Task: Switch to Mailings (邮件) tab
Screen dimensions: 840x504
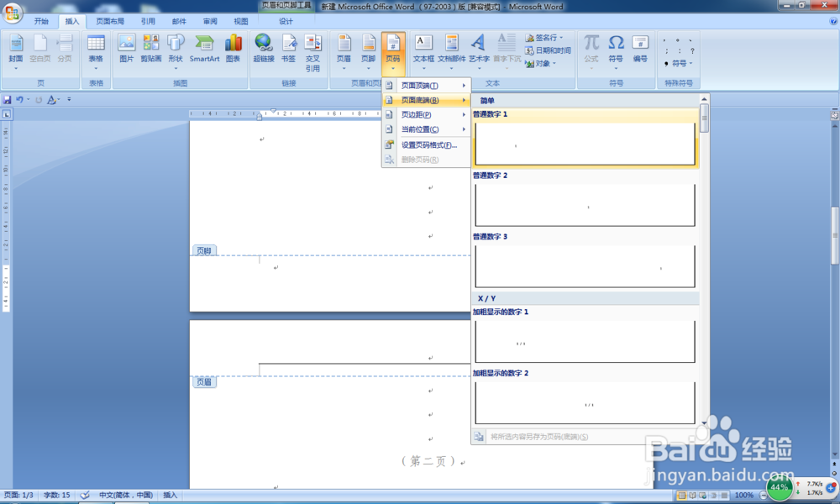Action: click(x=179, y=22)
